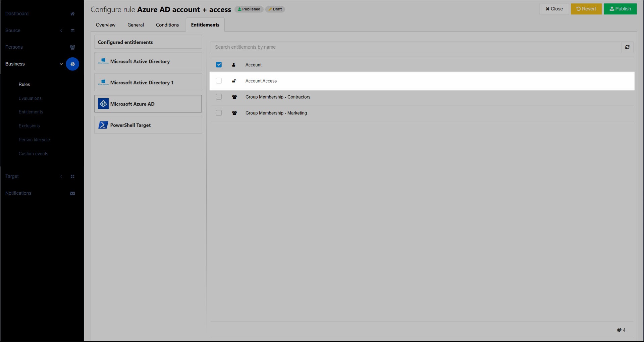
Task: Check Group Membership - Contractors checkbox
Action: coord(219,97)
